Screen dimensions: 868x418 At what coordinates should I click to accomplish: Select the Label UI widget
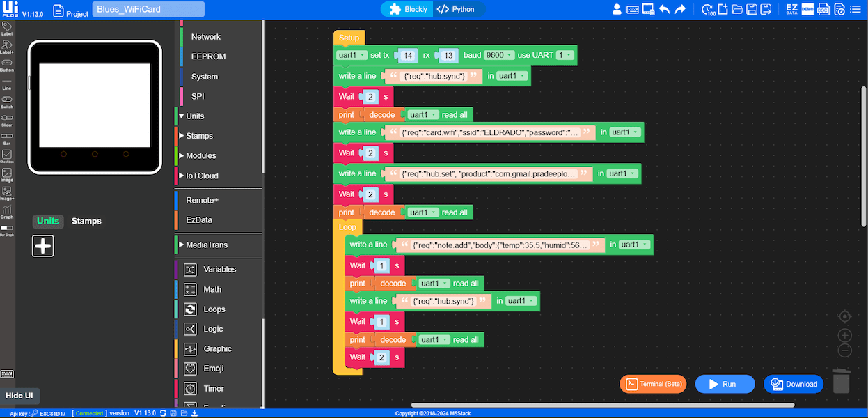point(7,28)
